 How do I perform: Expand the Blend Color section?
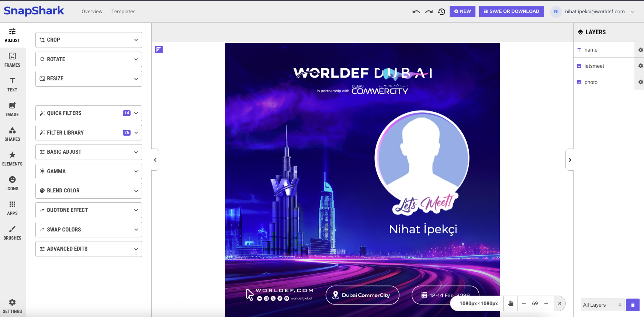[89, 191]
